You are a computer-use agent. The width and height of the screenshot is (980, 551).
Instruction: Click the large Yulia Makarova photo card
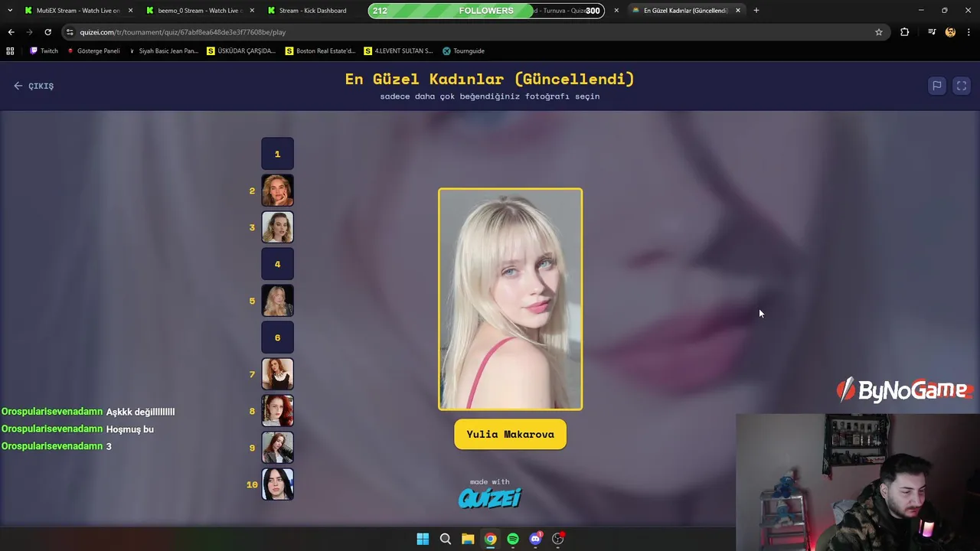pos(510,299)
